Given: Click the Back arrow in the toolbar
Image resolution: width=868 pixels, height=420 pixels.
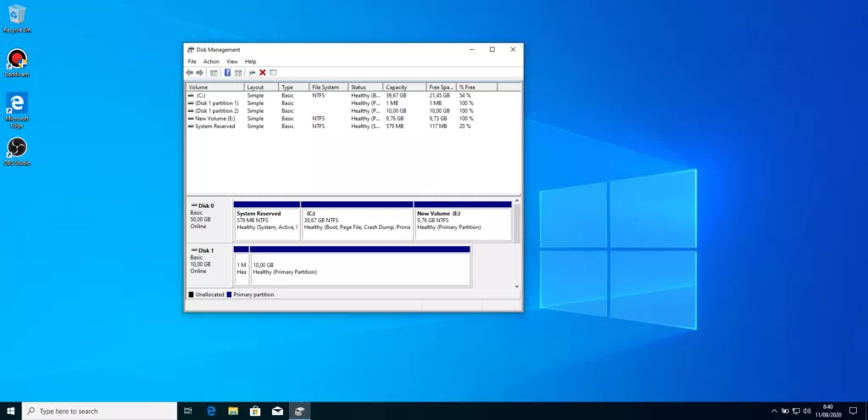Looking at the screenshot, I should [x=190, y=73].
